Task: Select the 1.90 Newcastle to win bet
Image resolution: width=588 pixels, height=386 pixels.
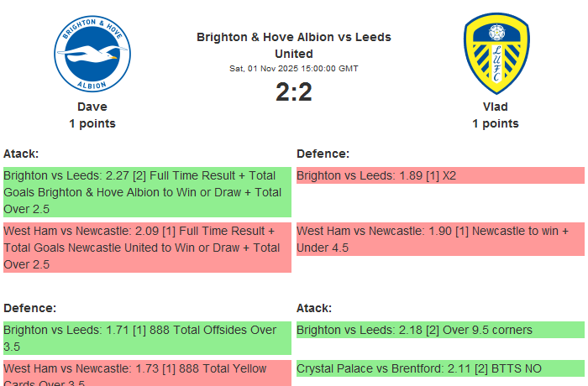Action: coord(440,239)
